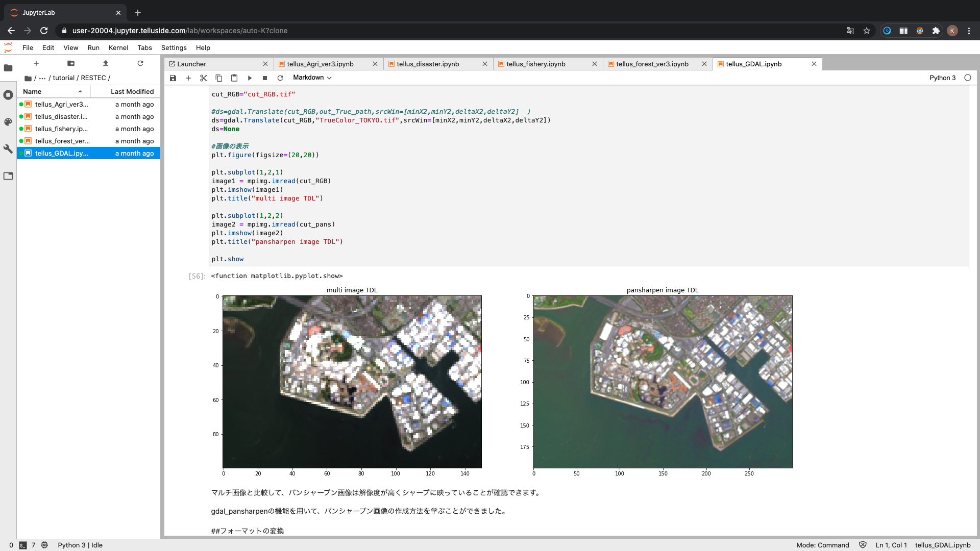Go to the tutorial folder breadcrumb
This screenshot has width=980, height=551.
pos(64,78)
